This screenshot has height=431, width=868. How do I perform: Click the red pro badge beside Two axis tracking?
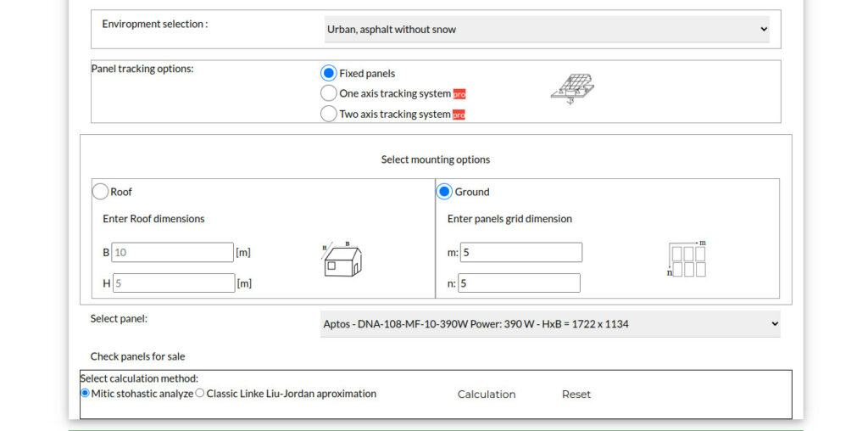[x=459, y=115]
